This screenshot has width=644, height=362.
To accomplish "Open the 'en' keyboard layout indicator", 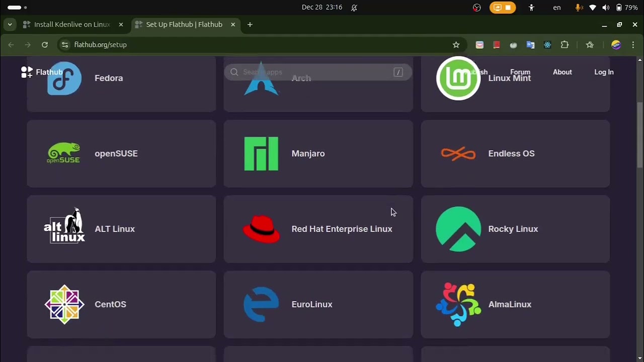I will pyautogui.click(x=557, y=8).
